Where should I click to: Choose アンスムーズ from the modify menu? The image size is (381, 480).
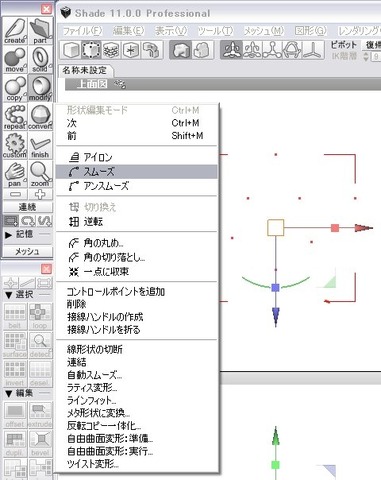tap(136, 186)
